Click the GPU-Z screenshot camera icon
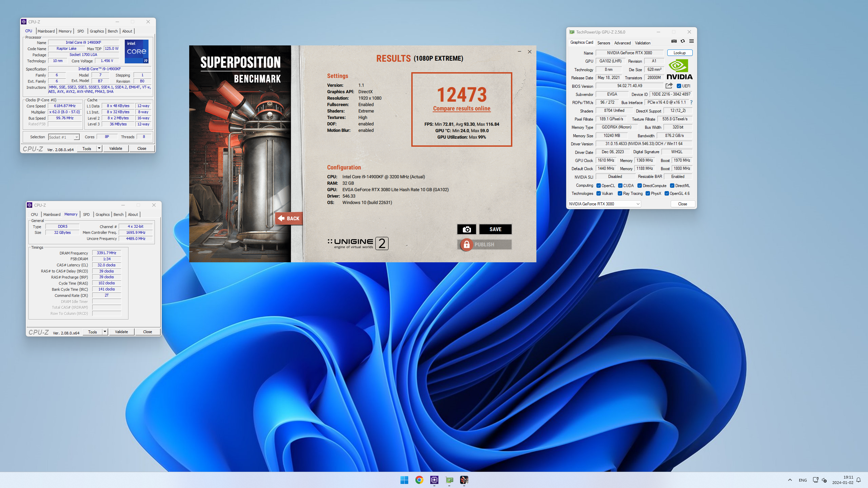 coord(674,41)
